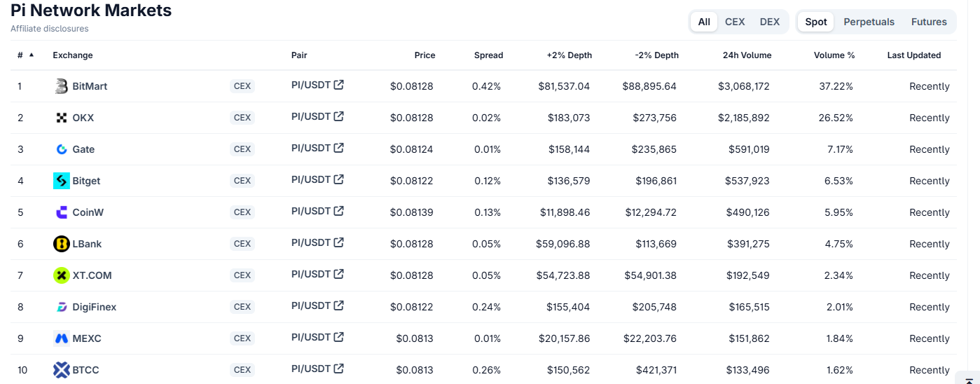Click the Gate exchange logo icon

62,149
